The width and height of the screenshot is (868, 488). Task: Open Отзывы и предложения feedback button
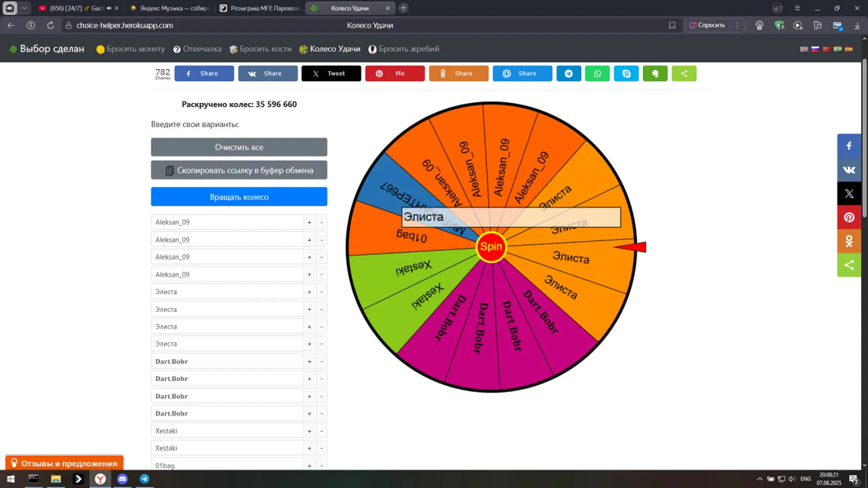[x=64, y=463]
